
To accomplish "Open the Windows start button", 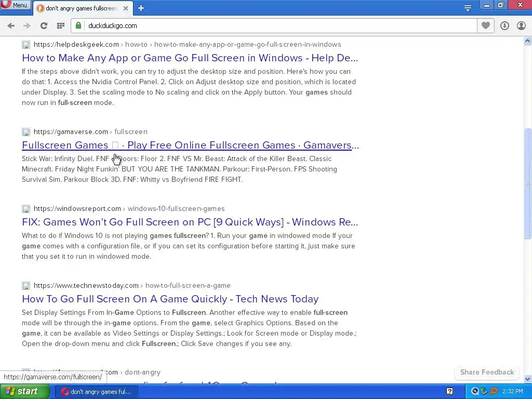I will [x=24, y=392].
